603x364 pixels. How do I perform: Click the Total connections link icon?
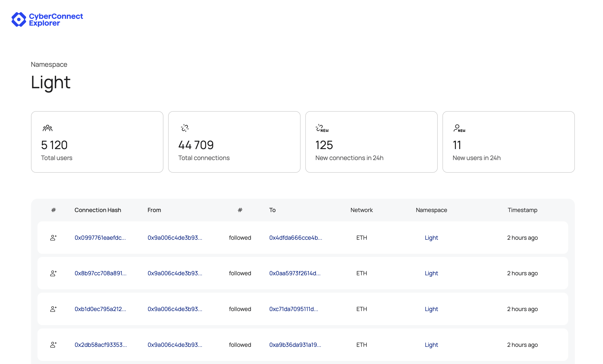pyautogui.click(x=185, y=128)
